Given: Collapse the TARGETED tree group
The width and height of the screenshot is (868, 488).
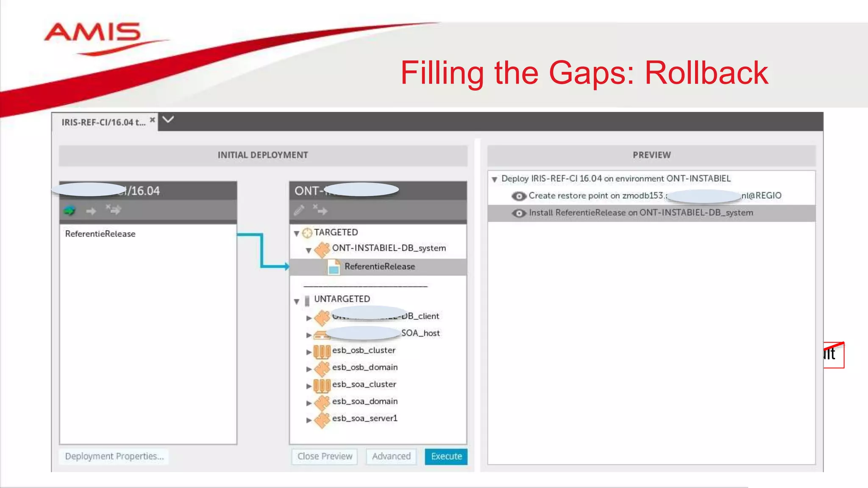Looking at the screenshot, I should tap(297, 233).
